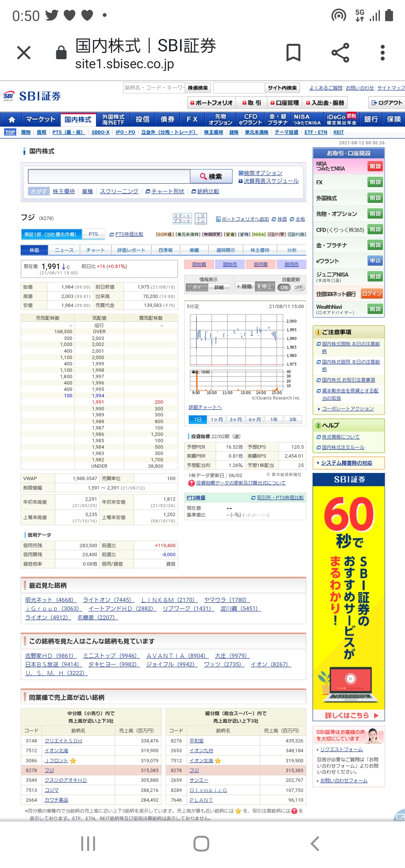The height and width of the screenshot is (868, 405).
Task: Click the SBI証券 logo in the header
Action: (32, 96)
